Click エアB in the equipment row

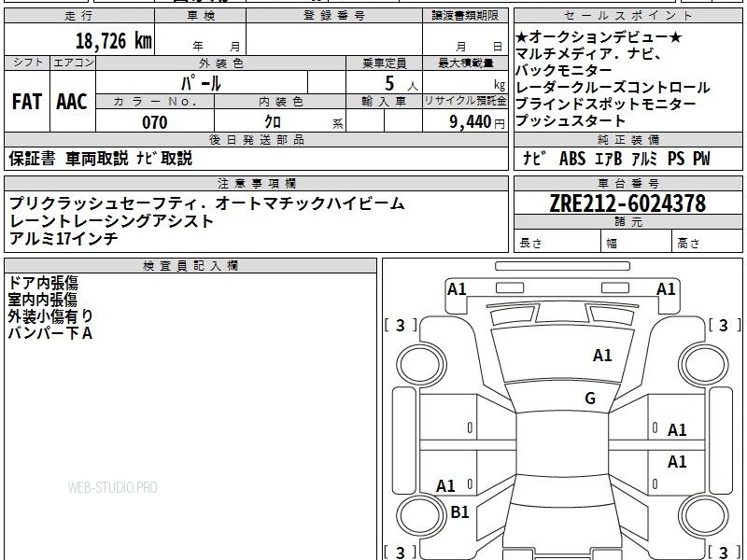tap(609, 159)
